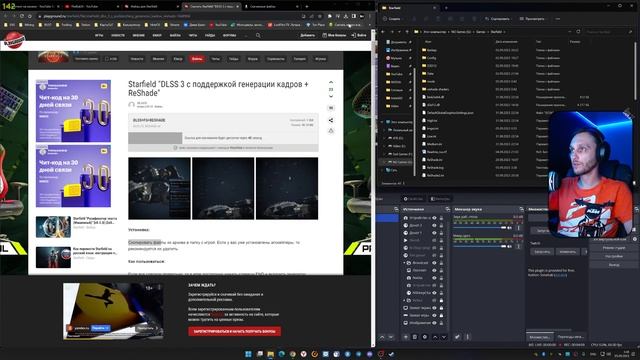
Task: Click the red site logo
Action: (x=14, y=40)
